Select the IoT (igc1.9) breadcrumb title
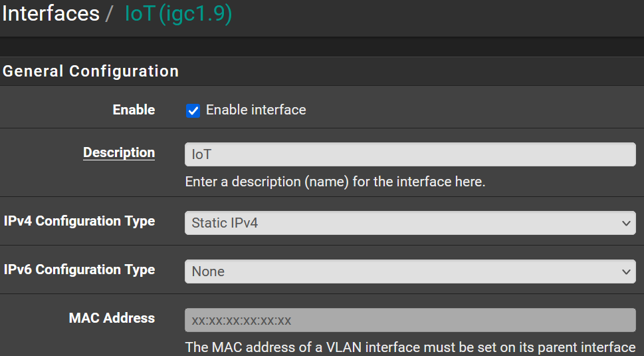The width and height of the screenshot is (644, 356). [178, 14]
